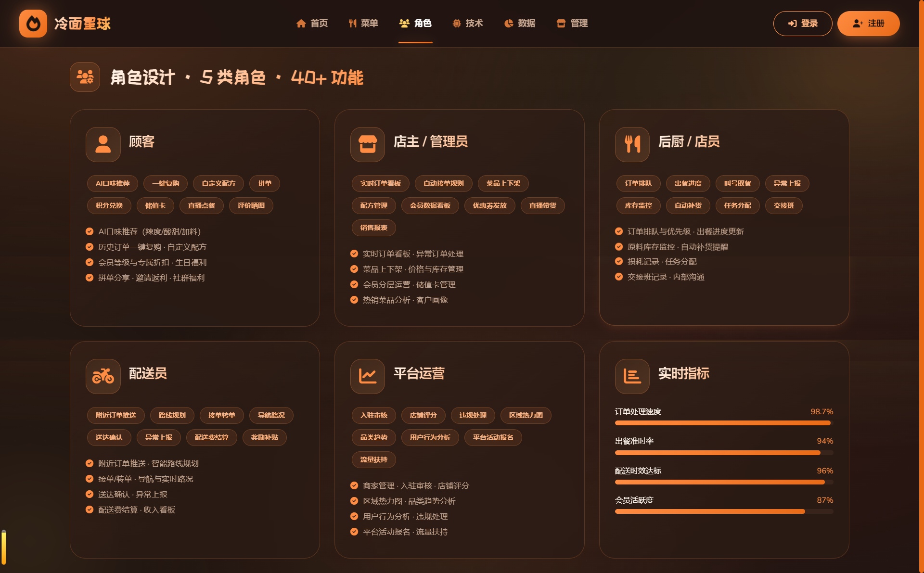Select the 实时订单看板 tag
The height and width of the screenshot is (573, 924).
point(381,183)
